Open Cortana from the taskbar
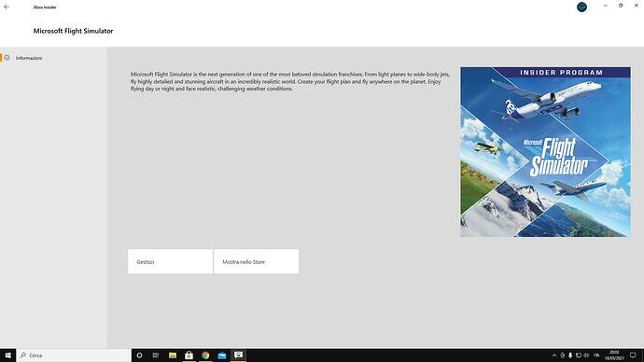644x362 pixels. [139, 355]
